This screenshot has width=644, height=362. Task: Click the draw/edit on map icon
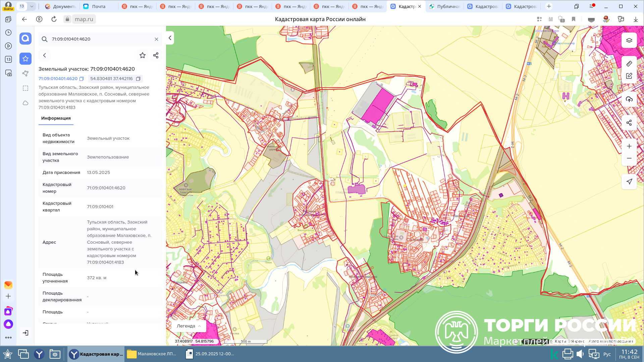pyautogui.click(x=629, y=76)
